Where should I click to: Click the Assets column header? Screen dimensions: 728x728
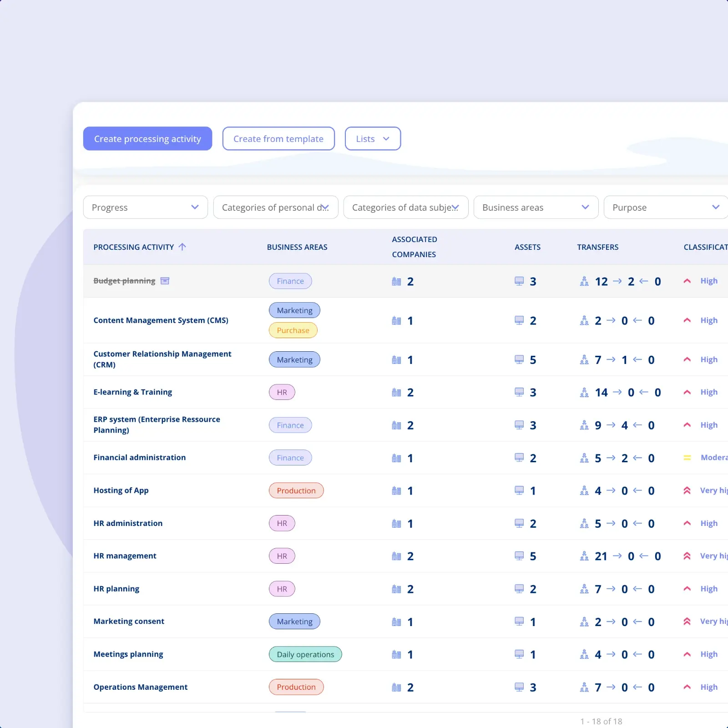pos(527,247)
